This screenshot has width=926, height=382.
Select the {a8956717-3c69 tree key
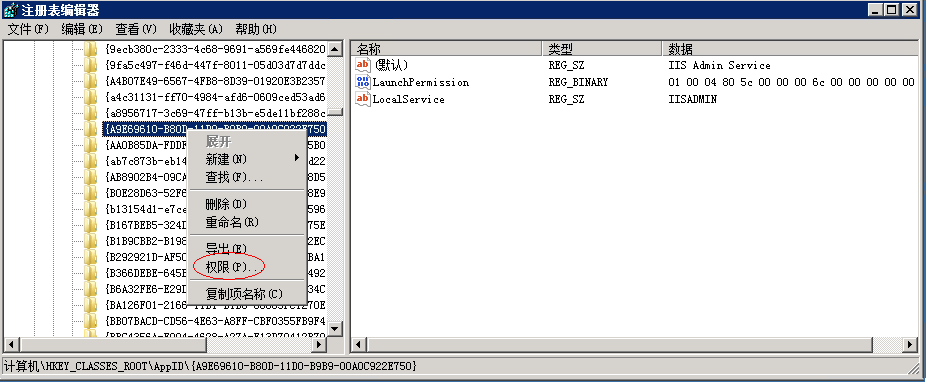(x=215, y=112)
